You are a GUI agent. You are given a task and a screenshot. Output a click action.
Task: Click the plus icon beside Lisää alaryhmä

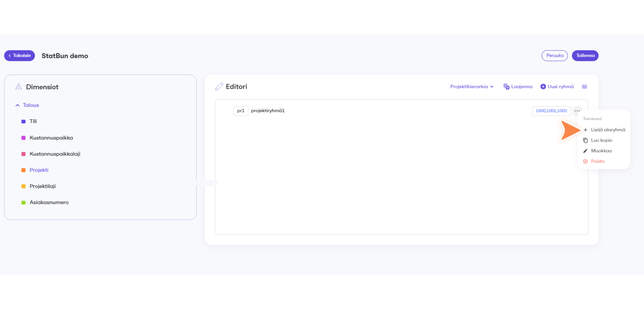tap(585, 130)
